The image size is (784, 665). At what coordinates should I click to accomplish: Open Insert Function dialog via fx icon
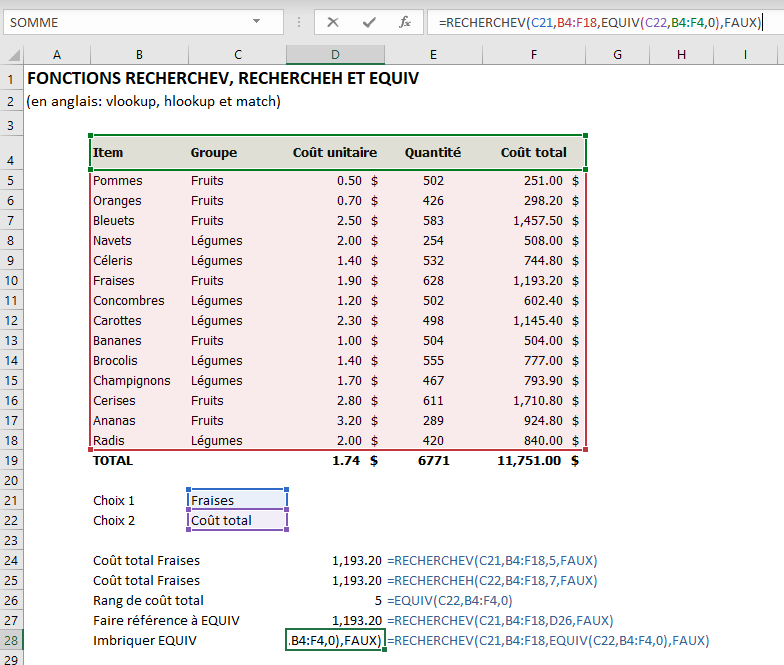(404, 22)
